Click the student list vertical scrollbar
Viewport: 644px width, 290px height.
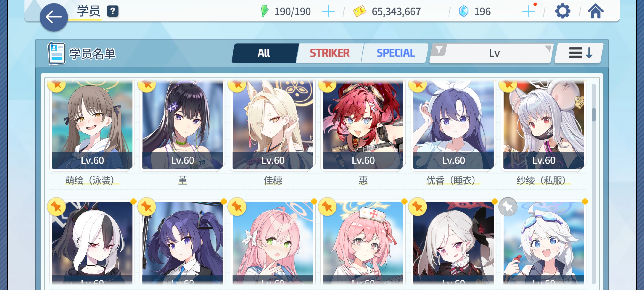[594, 184]
